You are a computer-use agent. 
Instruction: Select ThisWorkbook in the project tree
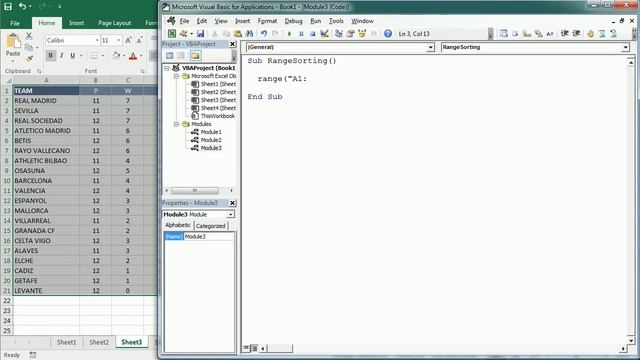coord(218,116)
